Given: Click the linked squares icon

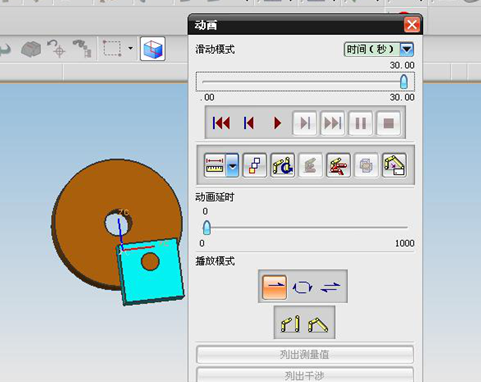Looking at the screenshot, I should click(x=255, y=165).
